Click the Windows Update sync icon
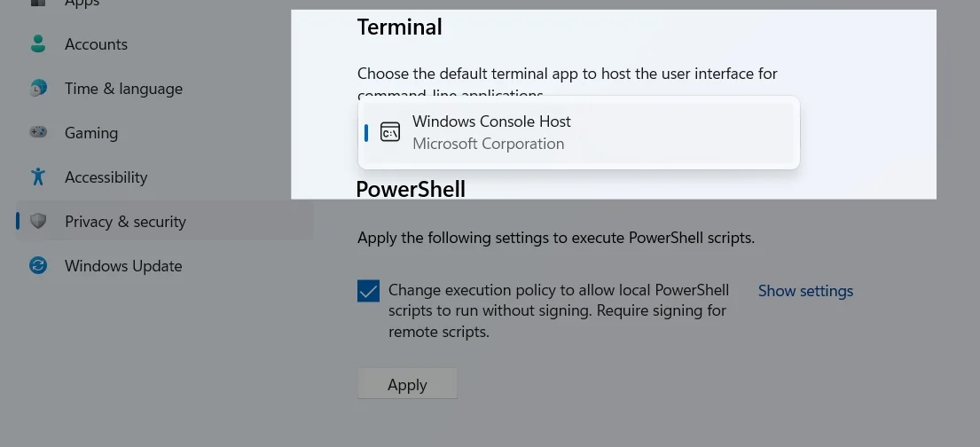This screenshot has width=980, height=447. (x=38, y=266)
